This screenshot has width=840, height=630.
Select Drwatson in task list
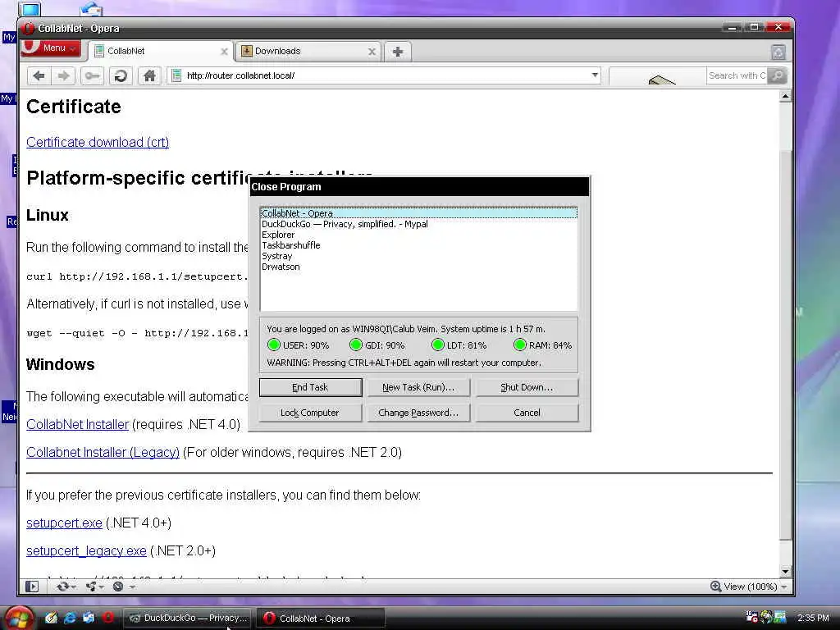pos(418,267)
